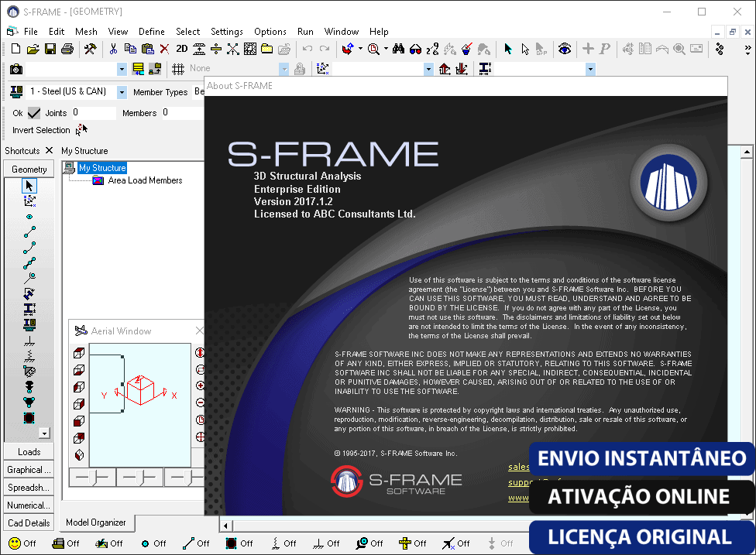Select top cube view in Aerial Window

79,353
